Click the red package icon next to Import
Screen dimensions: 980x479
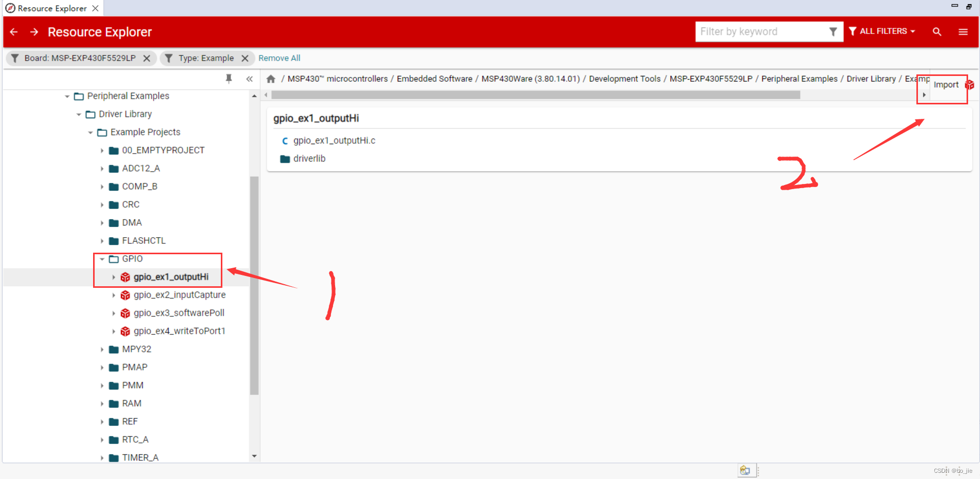coord(970,84)
